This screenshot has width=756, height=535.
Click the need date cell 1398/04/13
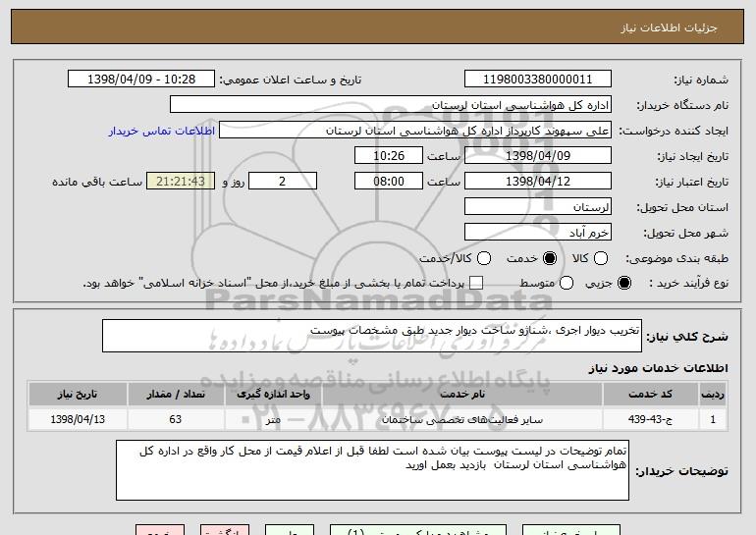pos(78,419)
